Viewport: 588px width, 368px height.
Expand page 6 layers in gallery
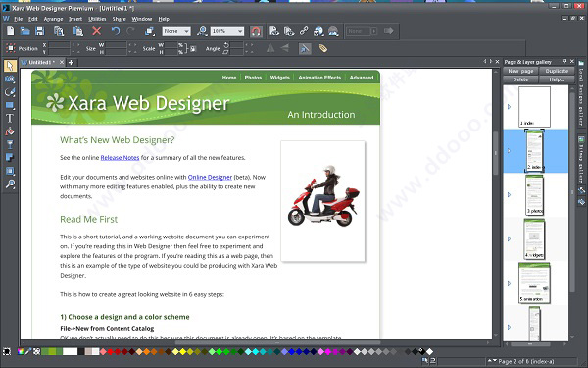pos(509,327)
